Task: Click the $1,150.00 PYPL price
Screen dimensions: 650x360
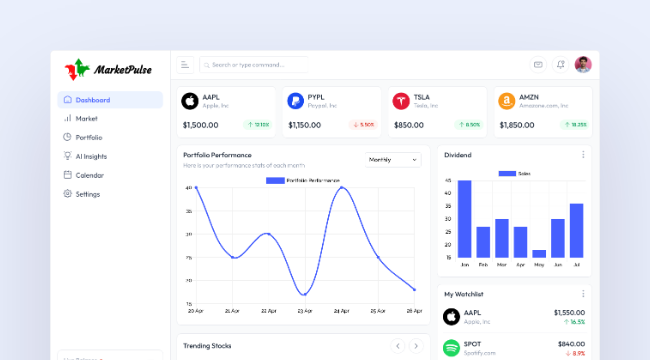Action: 305,125
